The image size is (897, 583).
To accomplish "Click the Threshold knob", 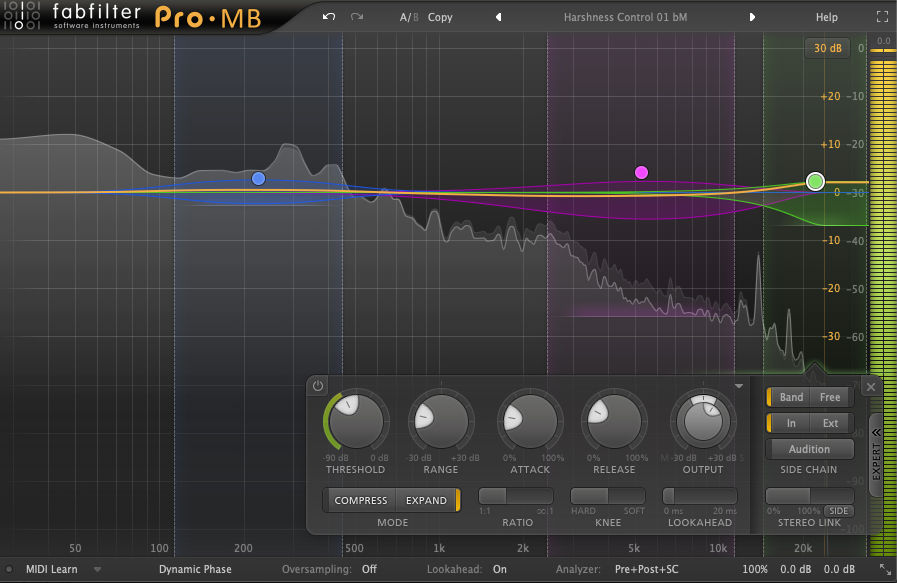I will click(355, 422).
